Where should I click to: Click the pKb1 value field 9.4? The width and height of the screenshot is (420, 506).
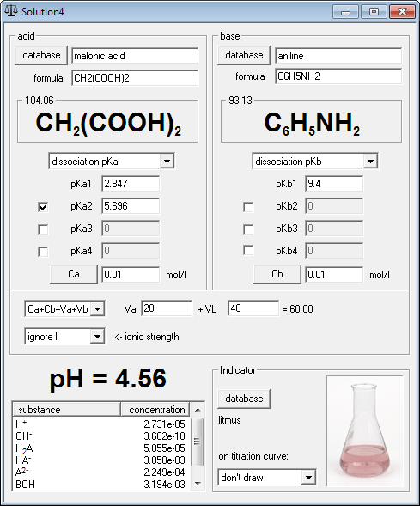click(334, 184)
